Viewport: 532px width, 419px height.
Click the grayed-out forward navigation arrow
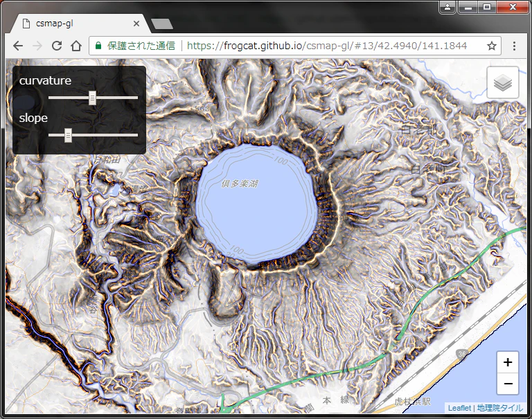(x=37, y=46)
